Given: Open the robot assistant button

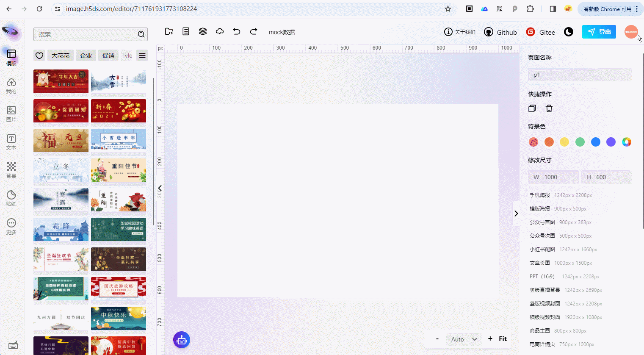Looking at the screenshot, I should click(x=182, y=340).
